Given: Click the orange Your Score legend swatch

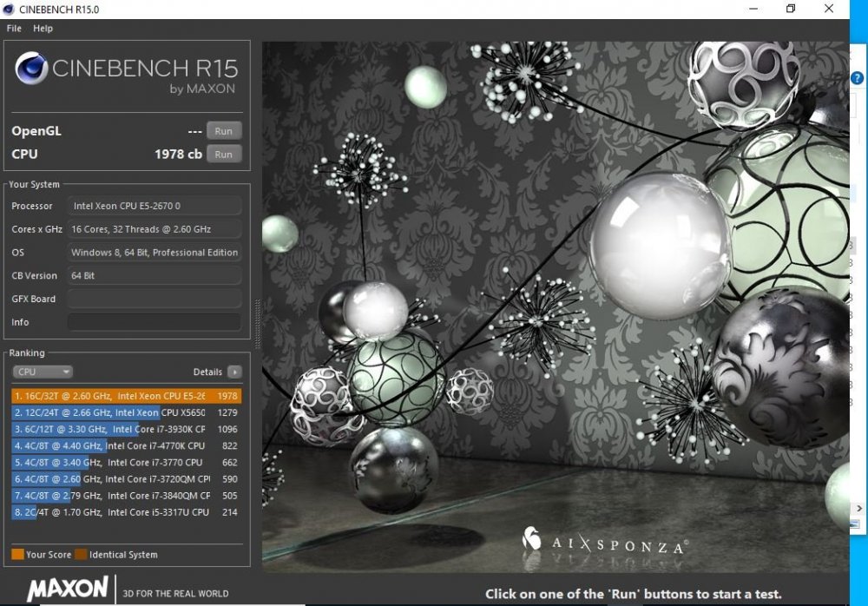Looking at the screenshot, I should click(x=17, y=555).
